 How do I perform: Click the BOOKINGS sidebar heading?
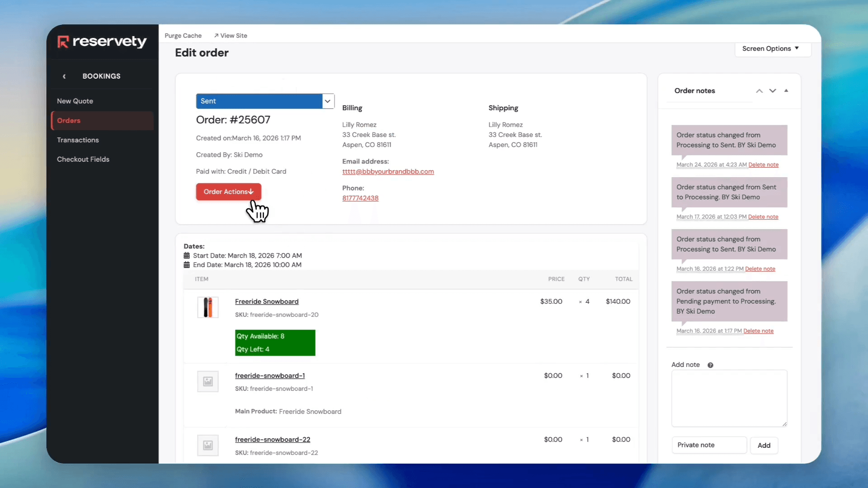(x=101, y=76)
